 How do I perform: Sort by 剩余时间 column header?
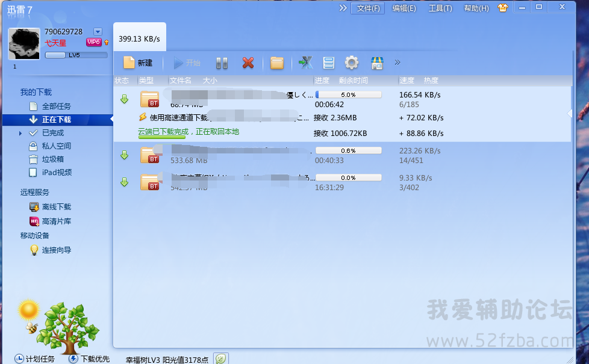click(x=353, y=80)
